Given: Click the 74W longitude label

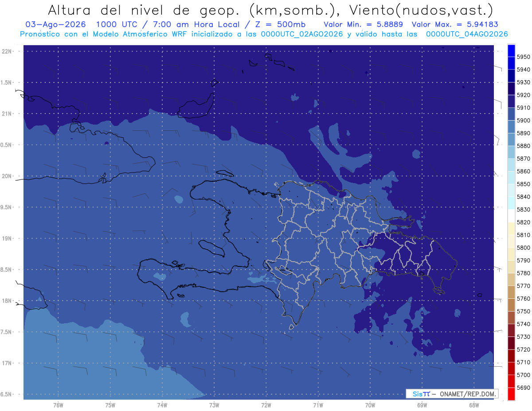Looking at the screenshot, I should [x=162, y=405].
